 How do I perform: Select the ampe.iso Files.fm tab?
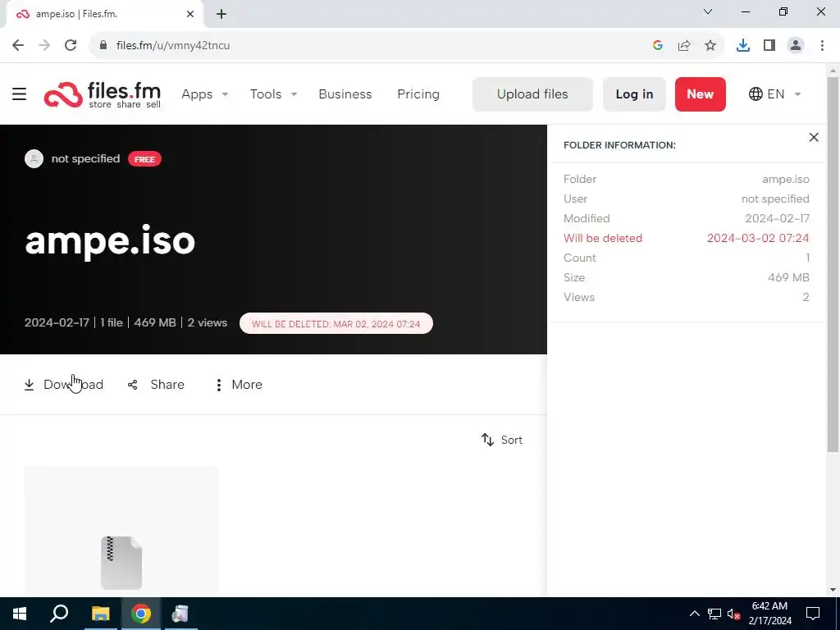[104, 15]
